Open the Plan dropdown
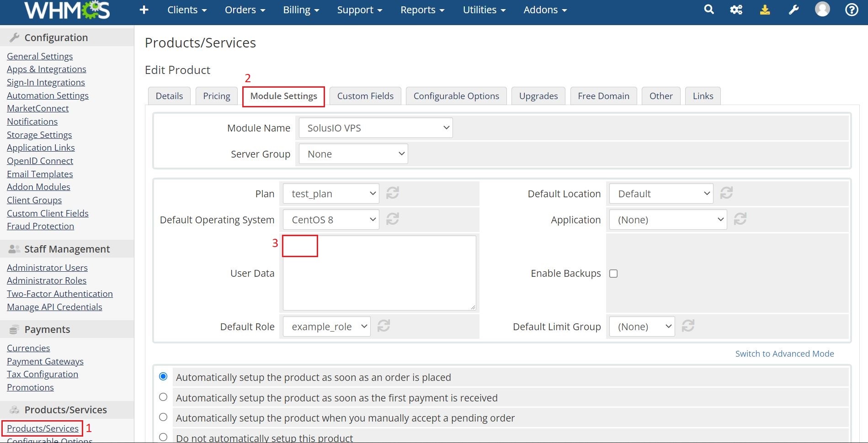The height and width of the screenshot is (443, 868). pyautogui.click(x=331, y=194)
